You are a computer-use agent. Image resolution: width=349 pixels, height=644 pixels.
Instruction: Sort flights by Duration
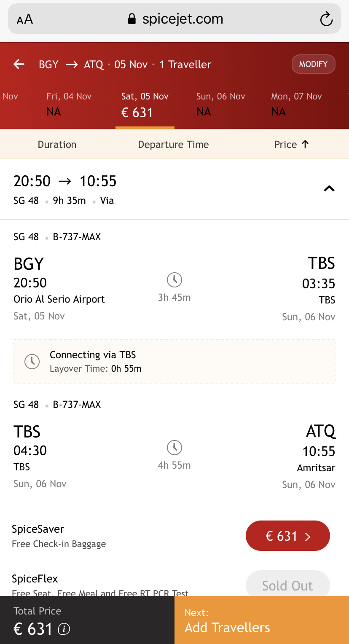(x=57, y=145)
